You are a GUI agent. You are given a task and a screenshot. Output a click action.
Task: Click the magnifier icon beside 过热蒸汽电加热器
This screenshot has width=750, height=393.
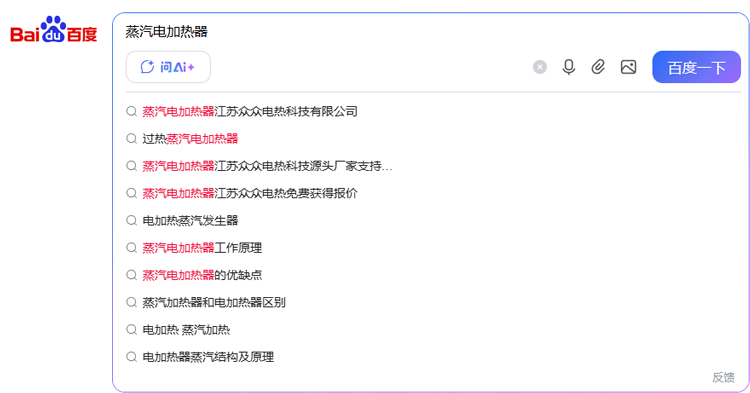(x=132, y=139)
